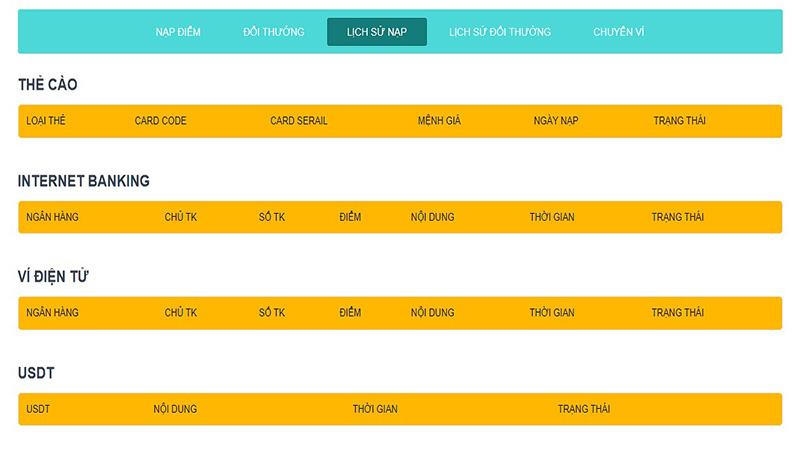The image size is (800, 450).
Task: Click THỜI GIAN header in INTERNET BANKING table
Action: point(552,217)
